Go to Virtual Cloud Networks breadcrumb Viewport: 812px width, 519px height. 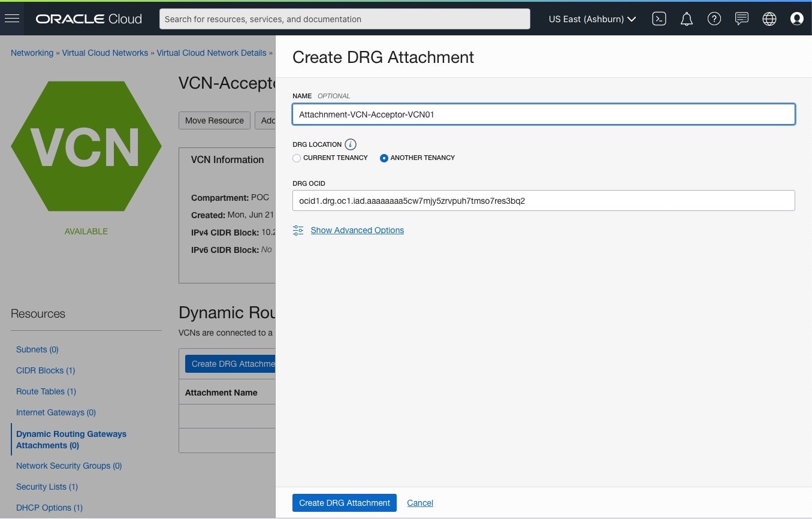105,53
